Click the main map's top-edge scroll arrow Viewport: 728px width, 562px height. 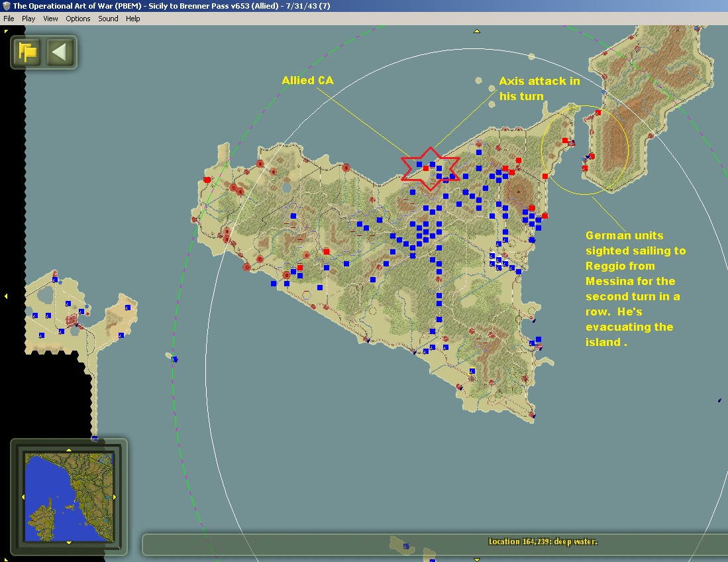tap(476, 31)
